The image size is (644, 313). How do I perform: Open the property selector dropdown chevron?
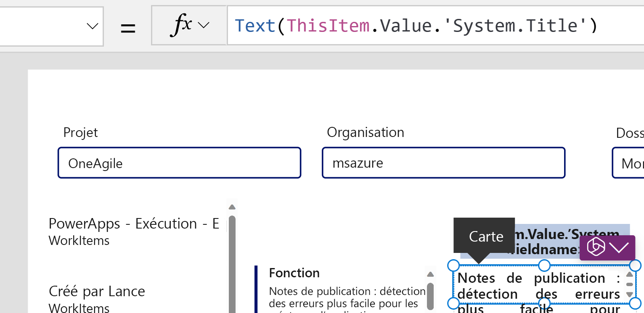point(92,26)
